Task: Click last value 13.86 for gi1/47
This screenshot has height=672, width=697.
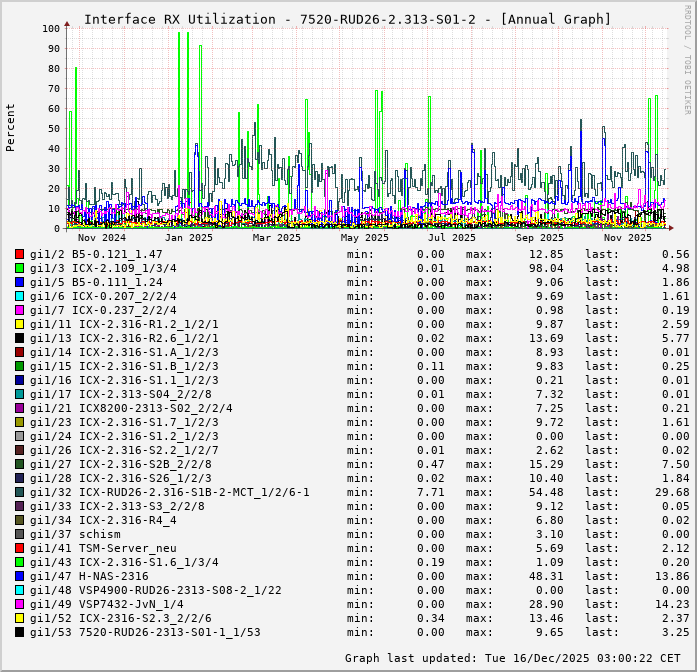Action: [x=672, y=576]
